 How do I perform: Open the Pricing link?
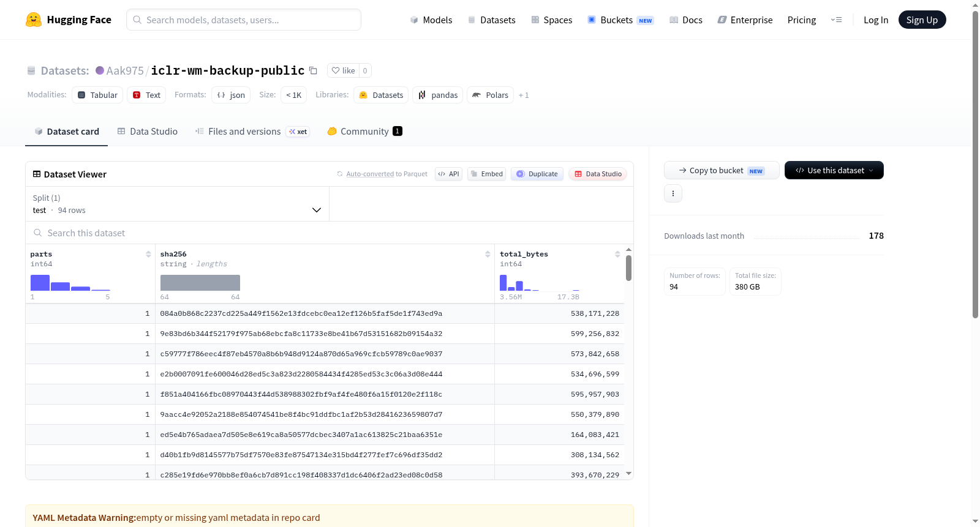[x=802, y=20]
